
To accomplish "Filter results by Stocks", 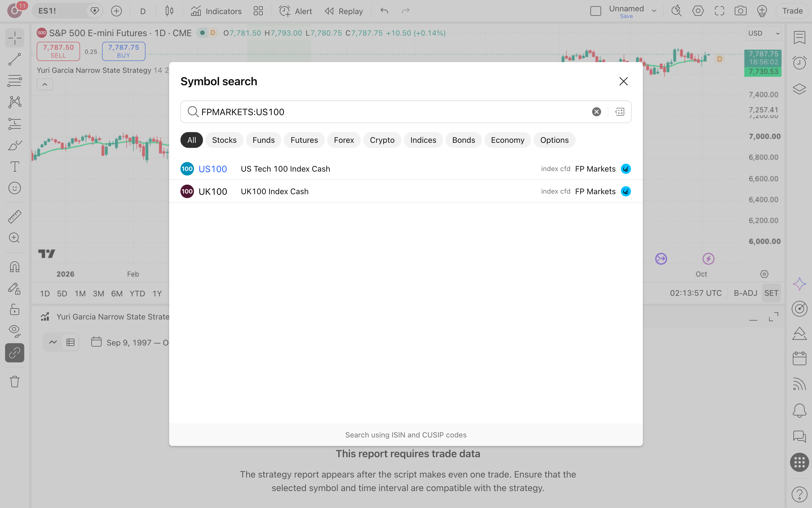I will (x=224, y=140).
